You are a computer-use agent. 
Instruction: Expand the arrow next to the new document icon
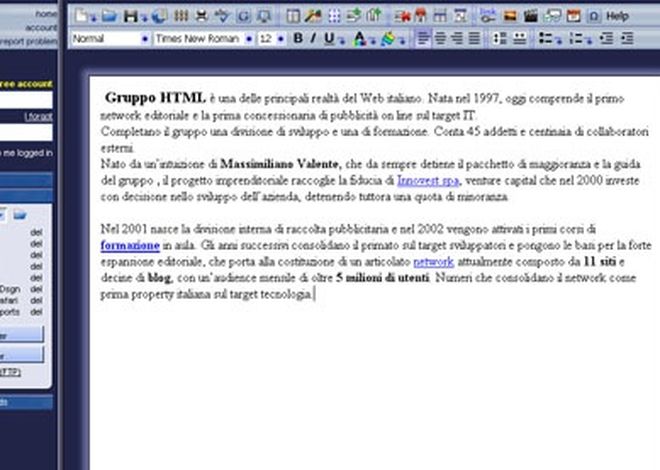coord(93,19)
